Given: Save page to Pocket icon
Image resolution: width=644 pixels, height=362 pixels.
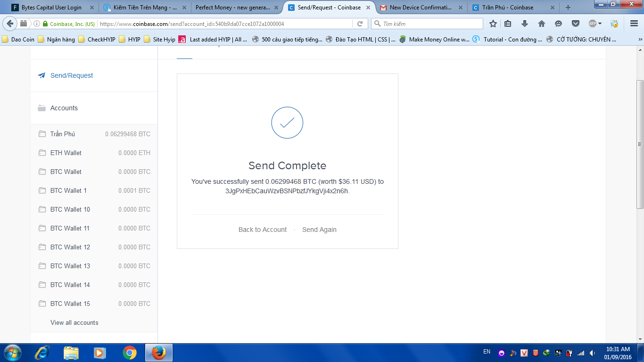Looking at the screenshot, I should coord(576,24).
